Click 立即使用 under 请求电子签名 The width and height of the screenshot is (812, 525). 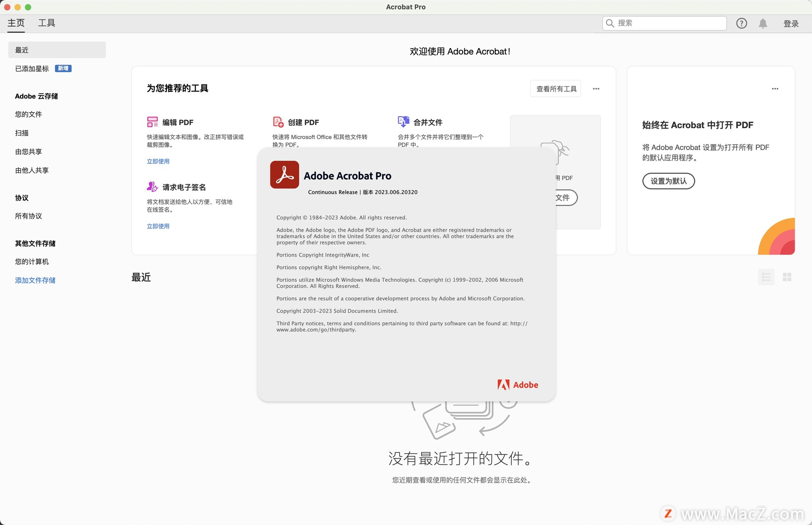click(158, 226)
